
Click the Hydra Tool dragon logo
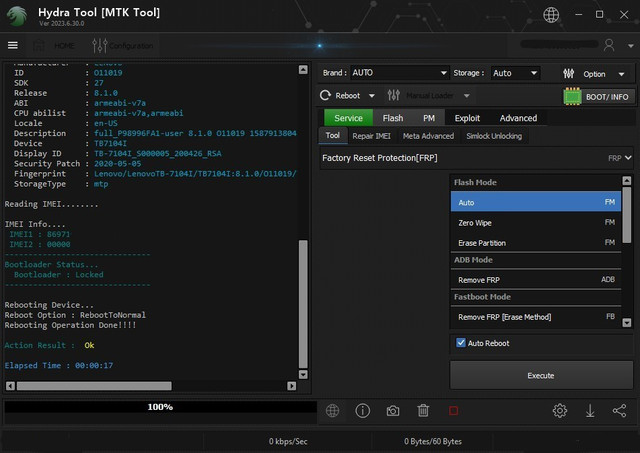pyautogui.click(x=17, y=16)
